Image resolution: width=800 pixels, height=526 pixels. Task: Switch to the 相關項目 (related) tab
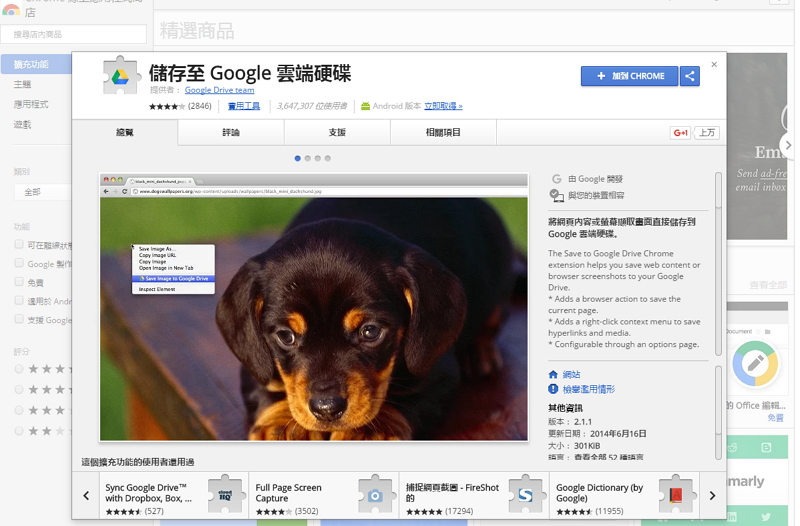443,132
